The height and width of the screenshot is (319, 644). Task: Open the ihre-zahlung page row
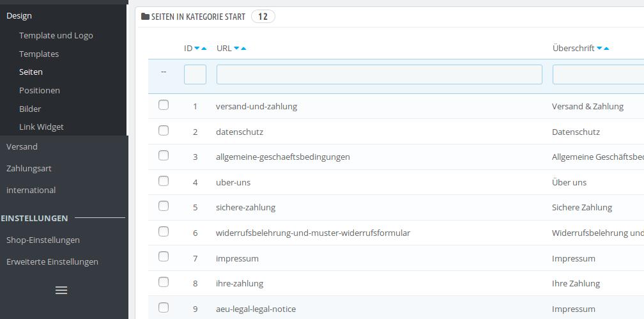[x=240, y=284]
